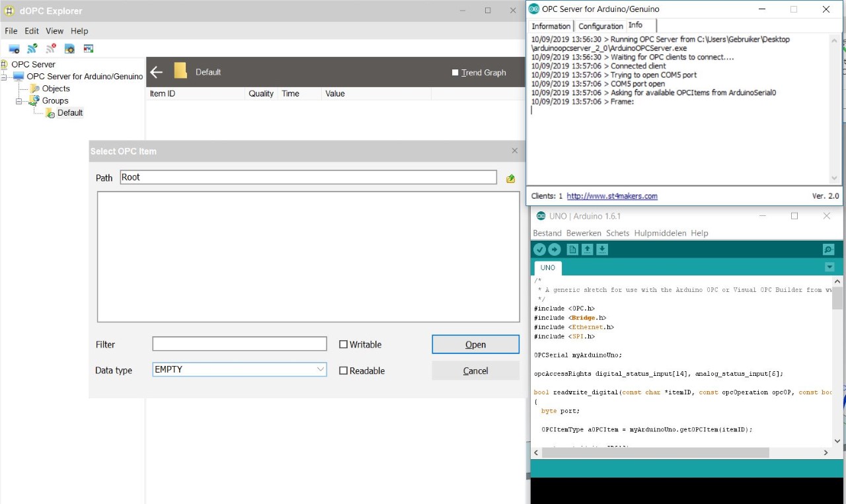Open the Data type EMPTY dropdown
The width and height of the screenshot is (846, 504).
tap(320, 369)
